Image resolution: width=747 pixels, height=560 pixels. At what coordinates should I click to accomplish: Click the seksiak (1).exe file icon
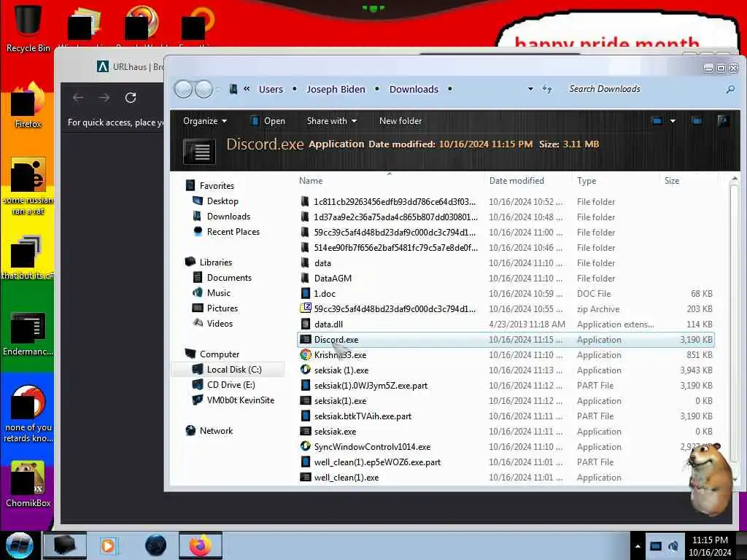[x=306, y=370]
